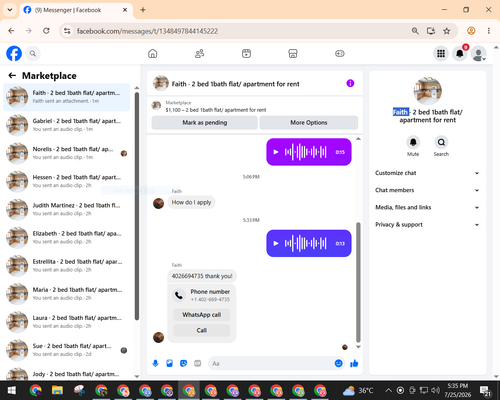Click the Facebook logo icon
Screen dimensions: 500x400
(14, 53)
